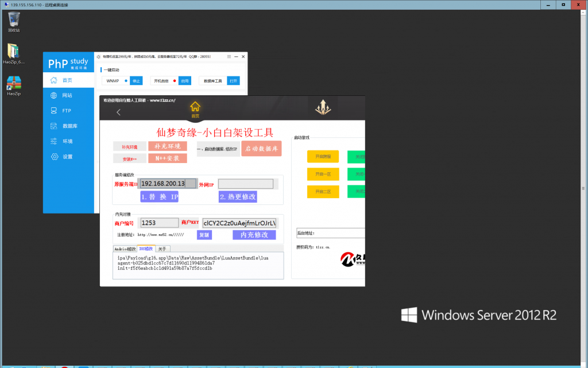
Task: Switch to the 关于 tab
Action: pos(162,249)
